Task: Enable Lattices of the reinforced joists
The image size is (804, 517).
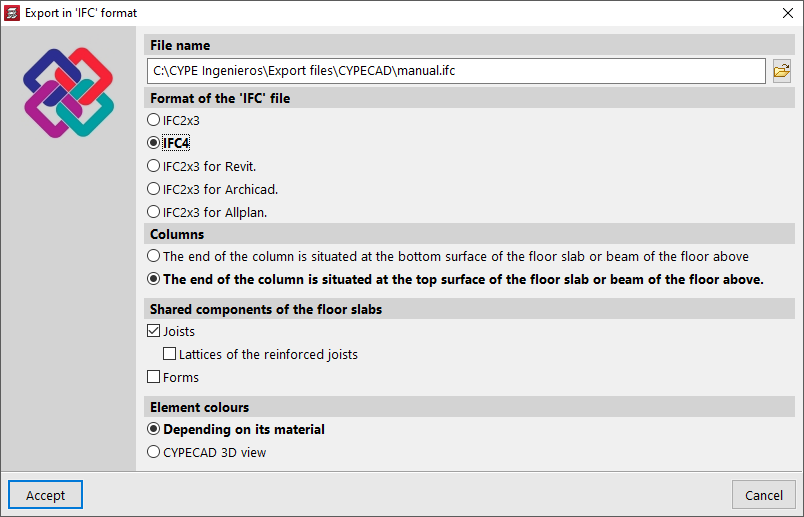Action: click(x=169, y=354)
